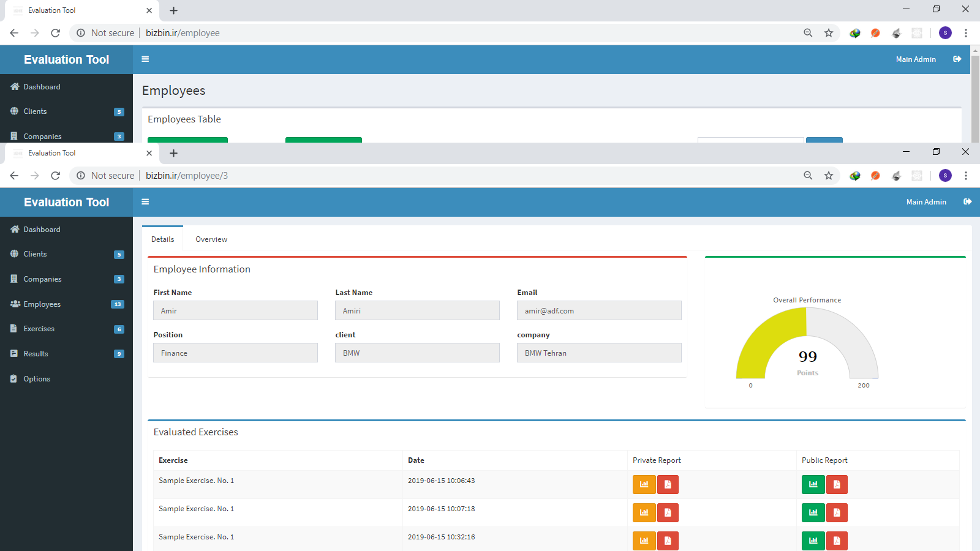980x551 pixels.
Task: Bookmark the employee/3 page with the star
Action: [829, 176]
